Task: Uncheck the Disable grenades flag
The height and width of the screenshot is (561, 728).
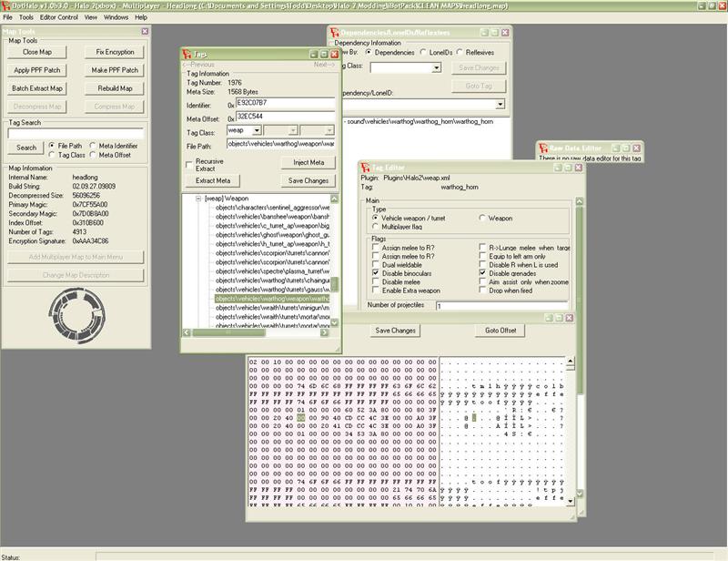Action: click(482, 273)
